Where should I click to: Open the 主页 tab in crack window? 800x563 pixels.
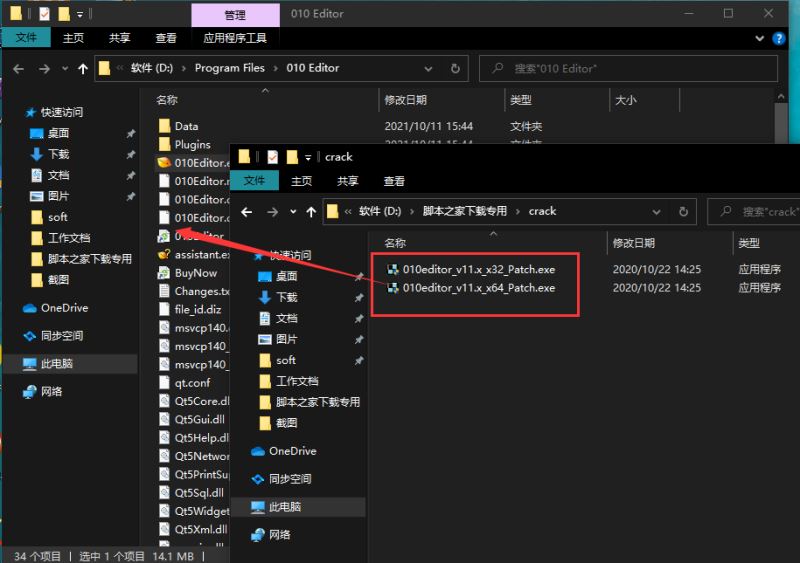(301, 181)
